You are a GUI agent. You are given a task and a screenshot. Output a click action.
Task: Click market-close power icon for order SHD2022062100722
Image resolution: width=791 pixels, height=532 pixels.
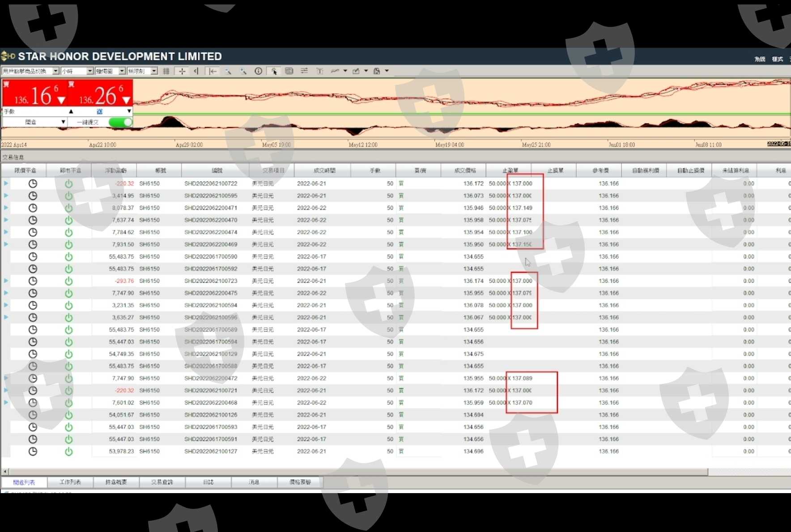pyautogui.click(x=68, y=184)
